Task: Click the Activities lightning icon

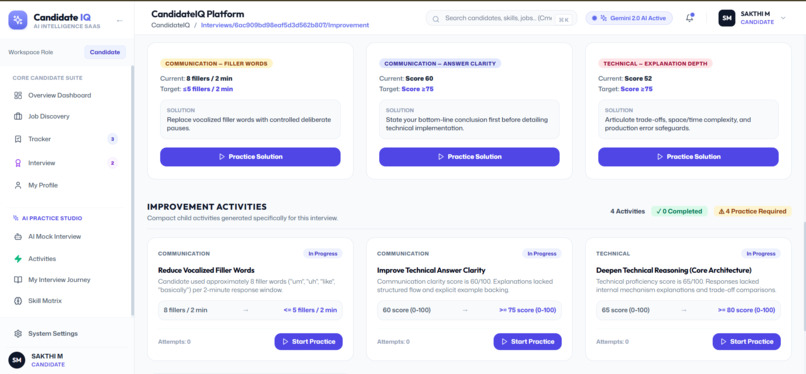Action: tap(18, 259)
